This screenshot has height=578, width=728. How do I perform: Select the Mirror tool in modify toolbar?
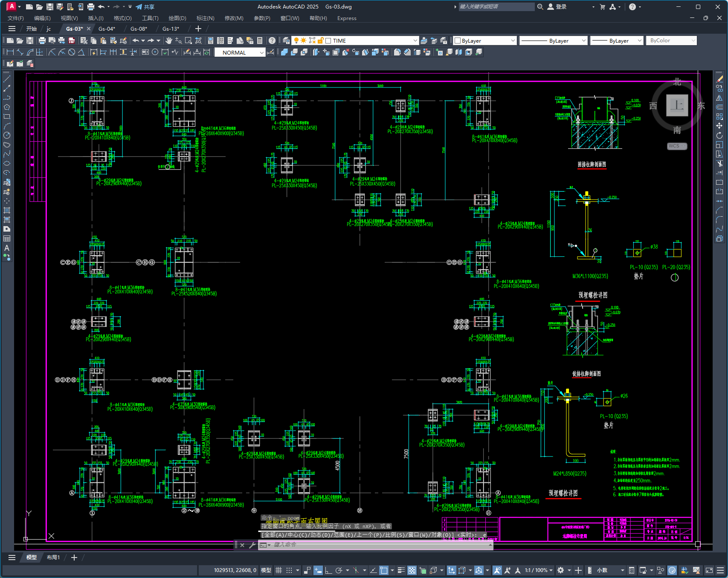tap(719, 98)
